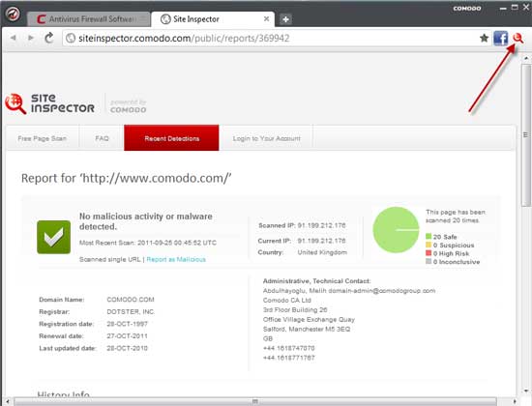Open the Free Page Scan menu item

point(42,138)
